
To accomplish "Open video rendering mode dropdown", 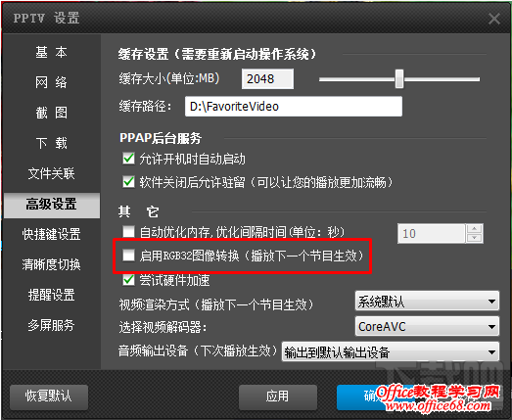I will pyautogui.click(x=427, y=301).
